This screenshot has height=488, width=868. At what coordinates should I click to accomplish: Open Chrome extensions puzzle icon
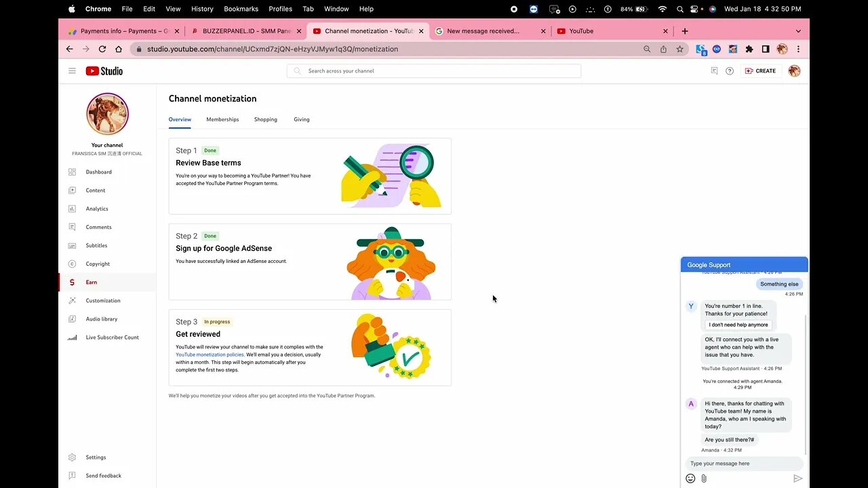(749, 49)
